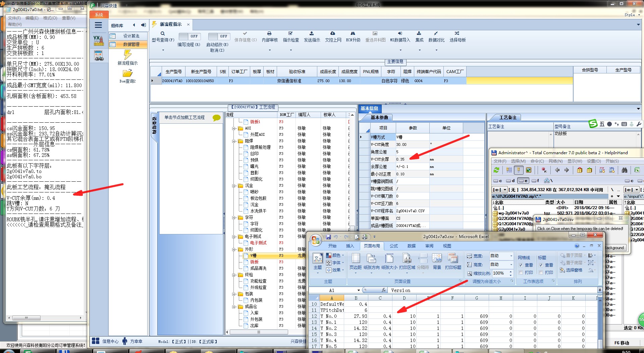Click Excel formula bar showing Version
644x353 pixels.
click(493, 290)
